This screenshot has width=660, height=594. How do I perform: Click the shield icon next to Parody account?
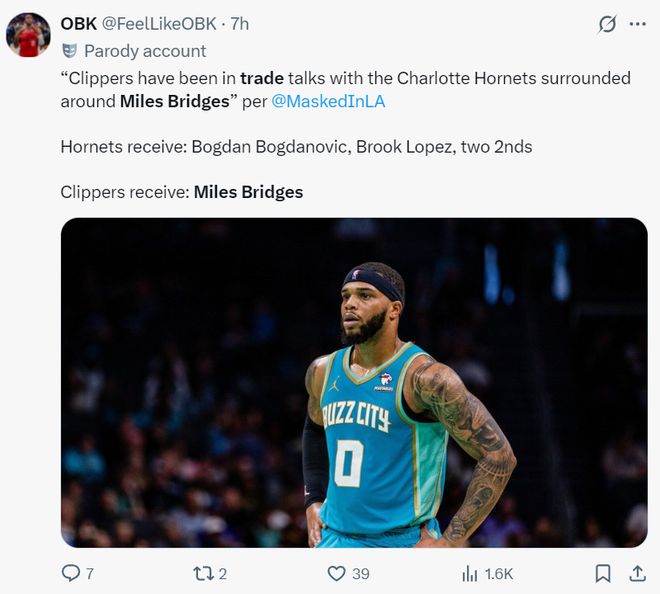tap(69, 50)
